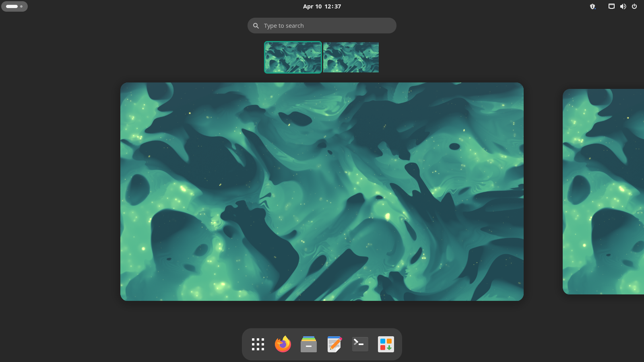Open Terminal from the dock

(x=360, y=344)
